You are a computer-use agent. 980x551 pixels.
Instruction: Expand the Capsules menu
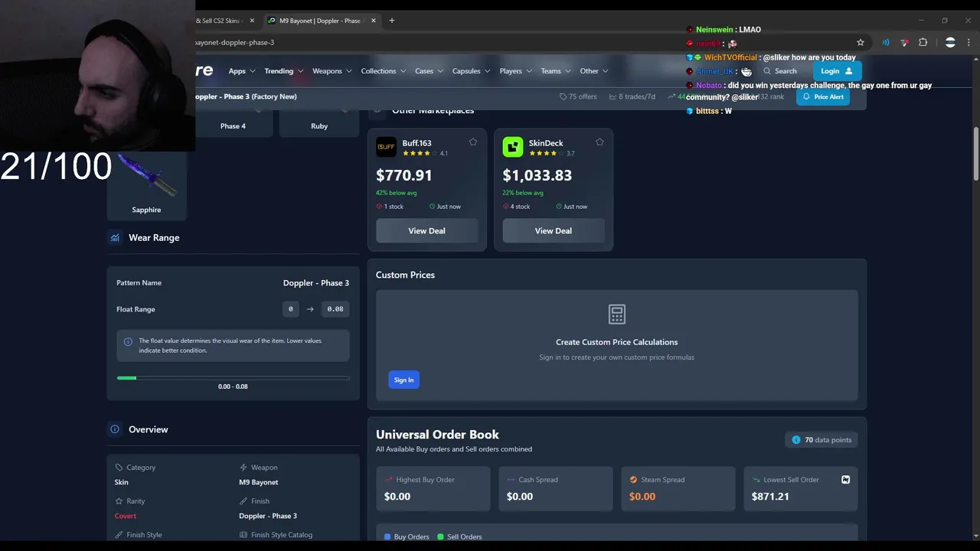tap(471, 71)
